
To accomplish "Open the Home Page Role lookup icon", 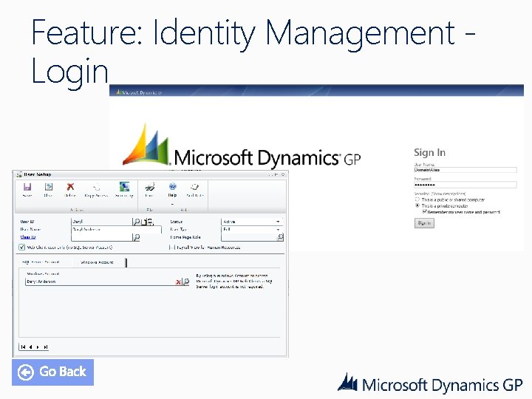I will point(280,237).
